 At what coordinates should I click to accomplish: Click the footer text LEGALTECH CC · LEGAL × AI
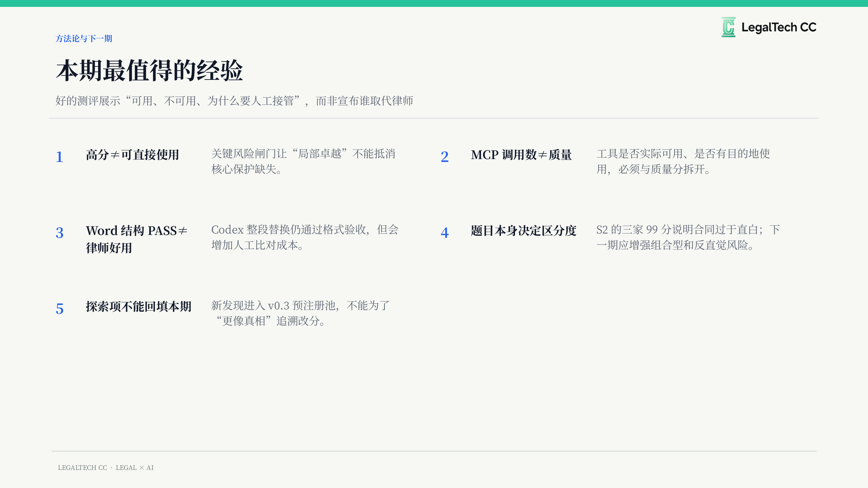pos(106,468)
